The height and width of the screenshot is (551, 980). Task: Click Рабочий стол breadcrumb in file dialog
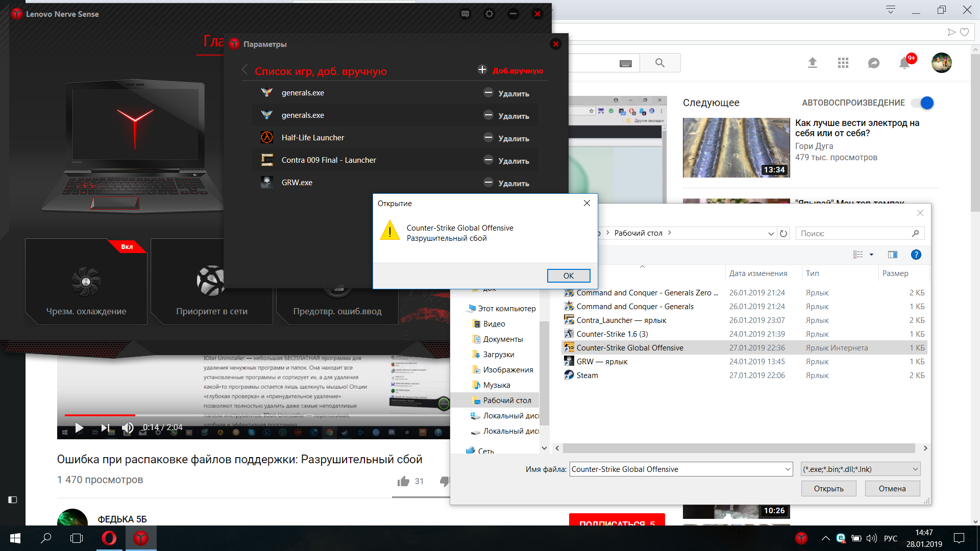[x=638, y=233]
